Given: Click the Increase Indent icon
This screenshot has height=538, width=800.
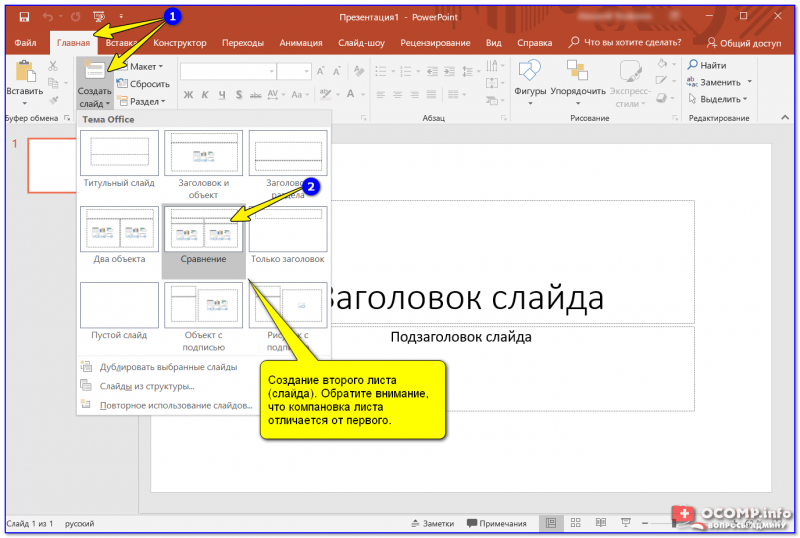Looking at the screenshot, I should coord(449,71).
